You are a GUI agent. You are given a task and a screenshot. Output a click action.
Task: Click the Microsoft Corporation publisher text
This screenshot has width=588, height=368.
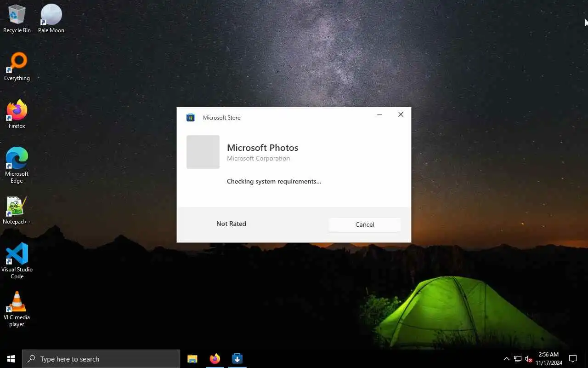[x=258, y=158]
